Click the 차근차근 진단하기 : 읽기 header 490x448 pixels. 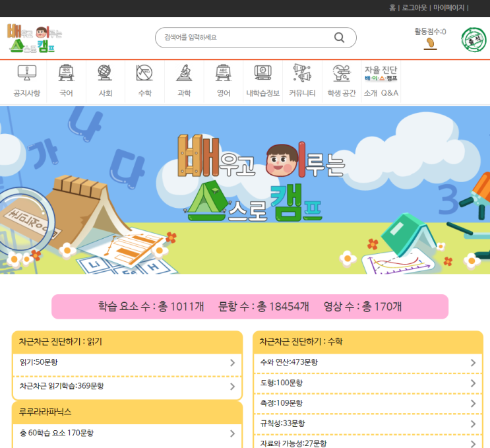127,342
